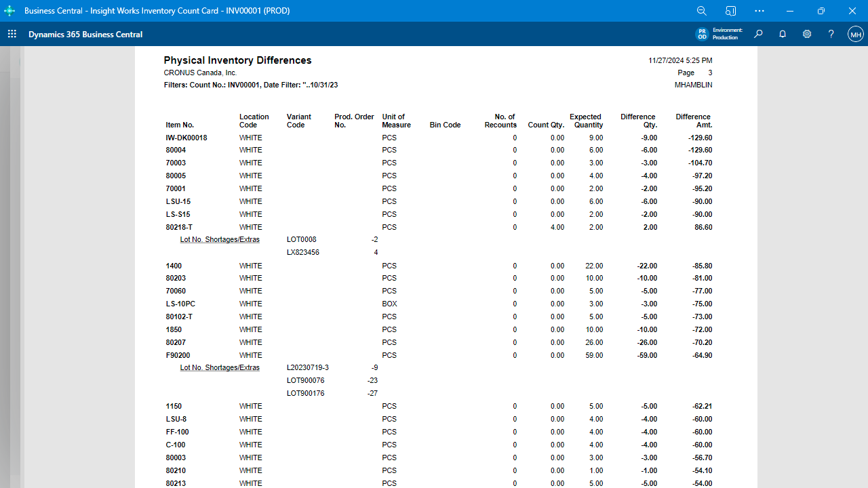Click the CRONUS Canada, Inc. company name
This screenshot has width=868, height=488.
pyautogui.click(x=200, y=73)
